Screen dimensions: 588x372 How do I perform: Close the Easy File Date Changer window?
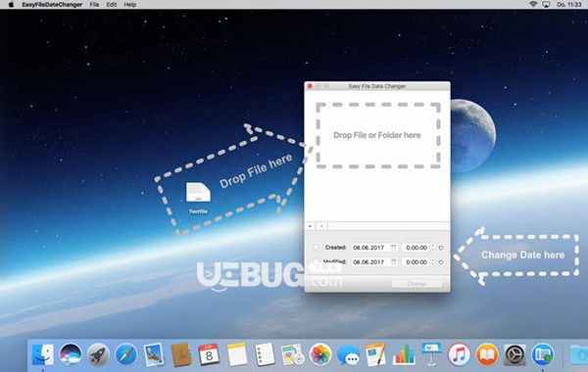[310, 86]
